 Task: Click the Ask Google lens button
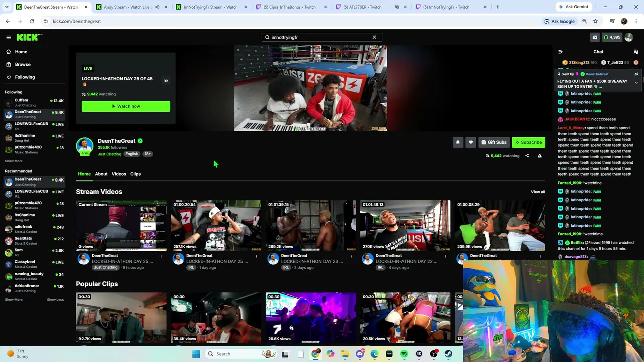559,21
